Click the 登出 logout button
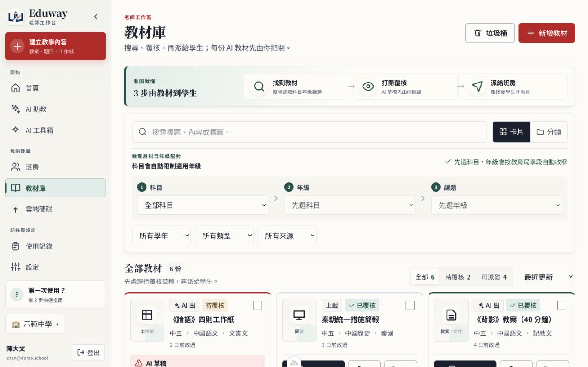Image resolution: width=588 pixels, height=367 pixels. coord(88,353)
